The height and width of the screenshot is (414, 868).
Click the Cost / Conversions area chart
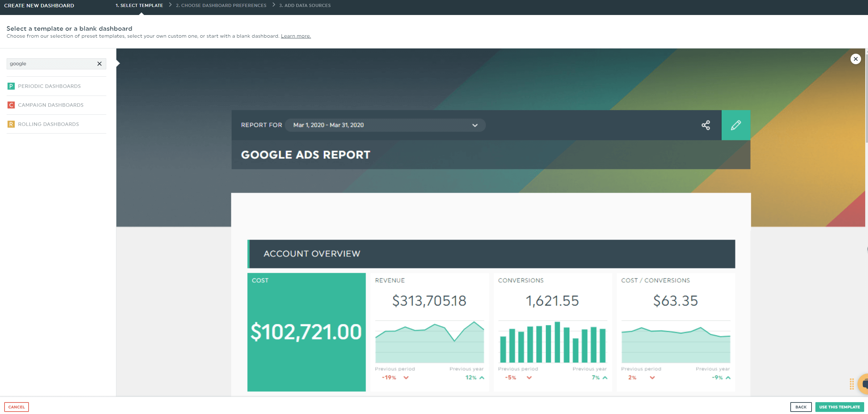coord(676,342)
